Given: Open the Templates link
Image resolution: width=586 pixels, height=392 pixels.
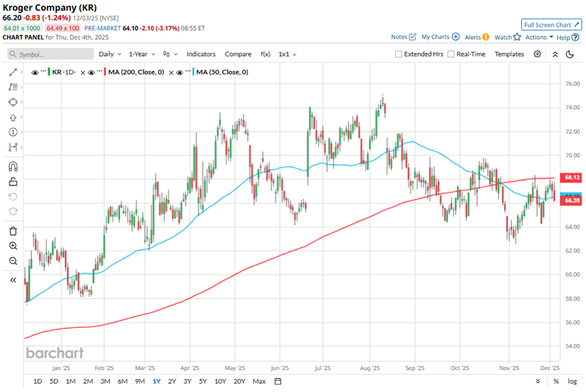Looking at the screenshot, I should (509, 54).
